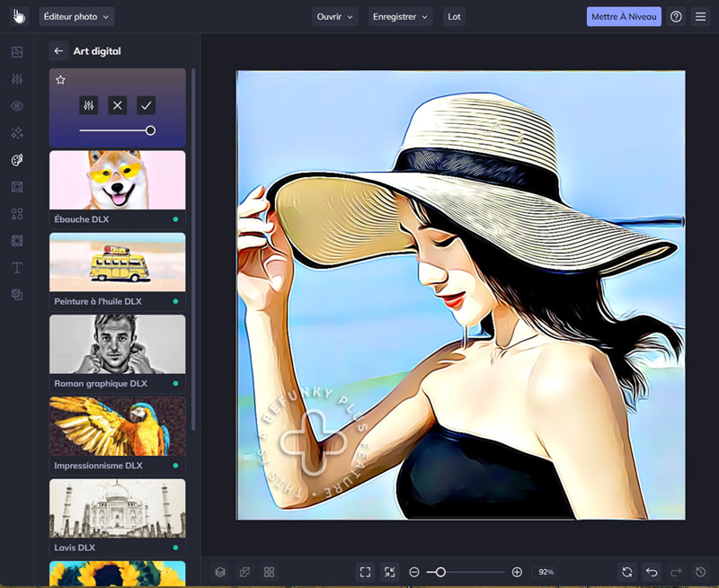This screenshot has width=719, height=588.
Task: Click the Touch Up eye icon
Action: [x=17, y=106]
